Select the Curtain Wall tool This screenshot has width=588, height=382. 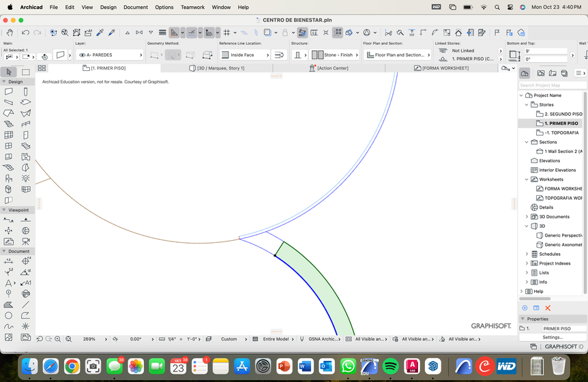point(9,135)
